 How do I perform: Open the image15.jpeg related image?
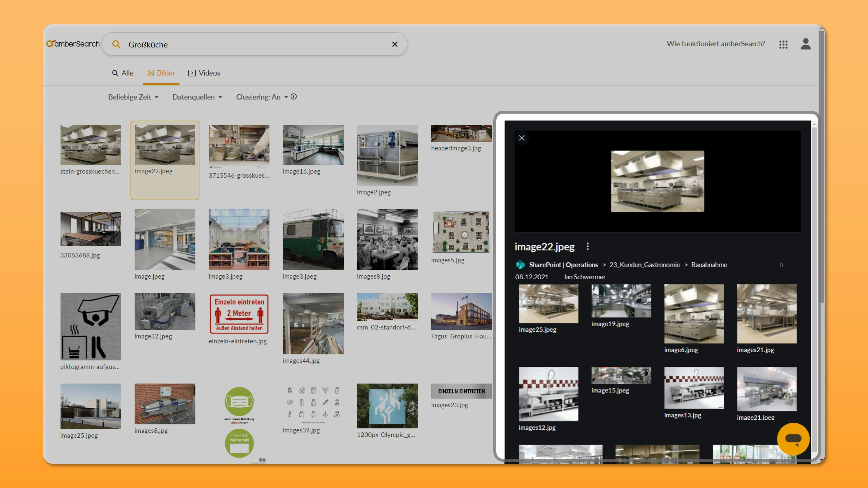click(x=621, y=376)
